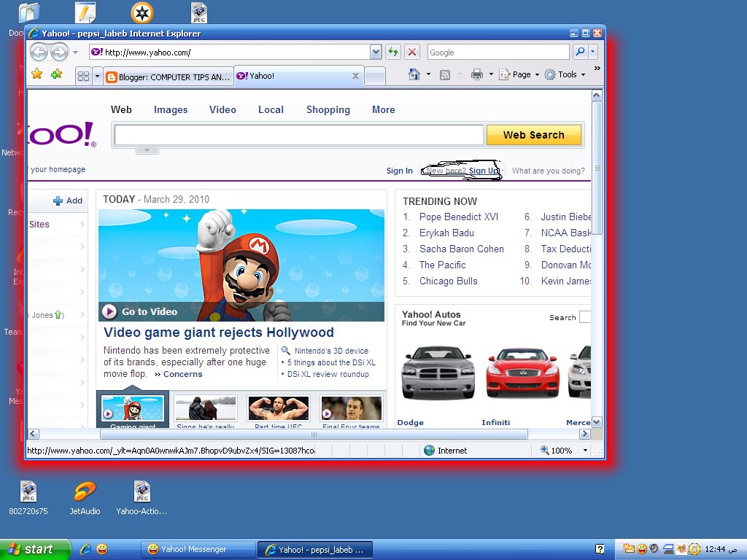
Task: Open Yahoo! Messenger from the taskbar
Action: click(198, 550)
